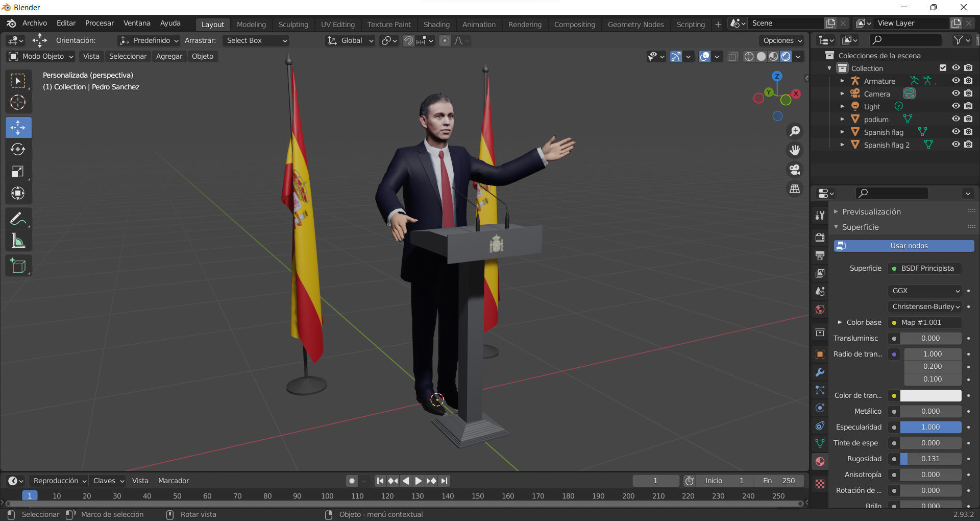The height and width of the screenshot is (521, 980).
Task: Select the Measure tool
Action: click(18, 241)
